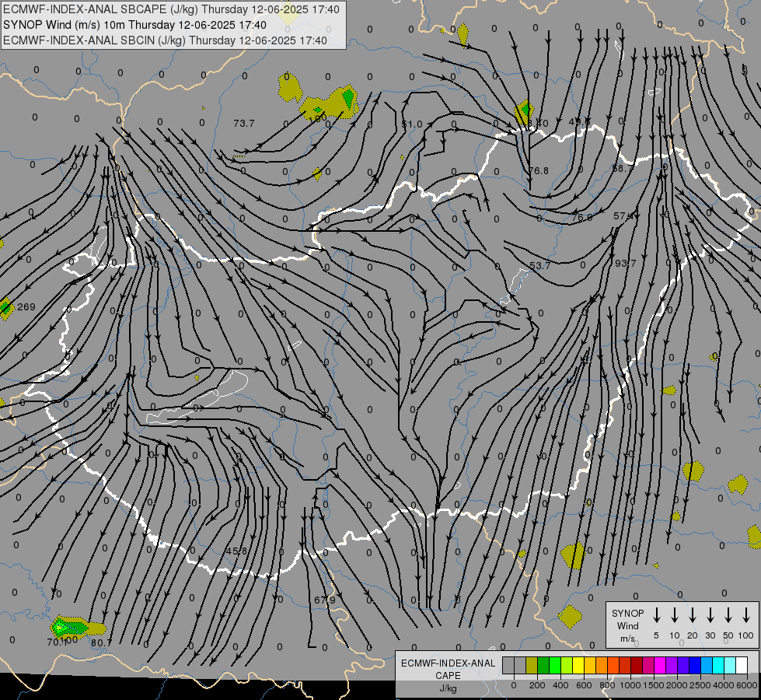Click the 30 m/s wind arrow in legend
The width and height of the screenshot is (761, 700).
[710, 614]
